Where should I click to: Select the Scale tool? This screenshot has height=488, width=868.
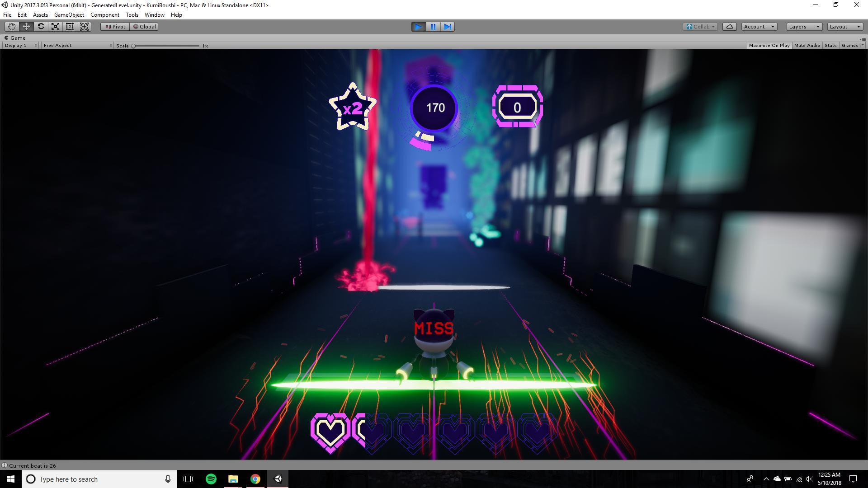(55, 27)
